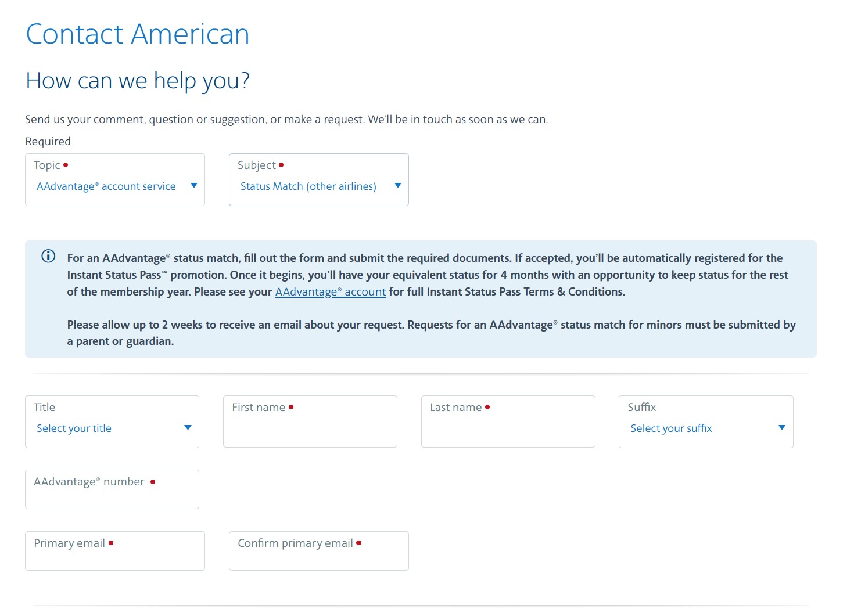Click the required dot beside Primary email
Screen dimensions: 854x616
pos(112,543)
